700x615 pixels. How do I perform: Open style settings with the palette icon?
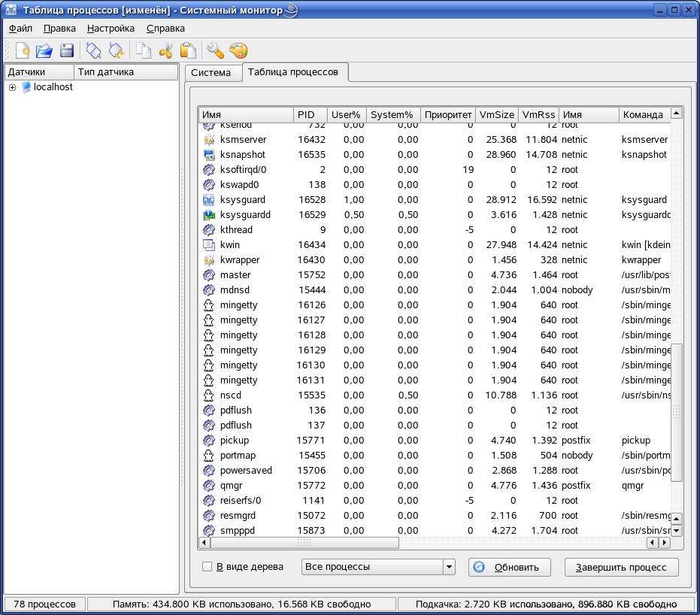point(238,51)
